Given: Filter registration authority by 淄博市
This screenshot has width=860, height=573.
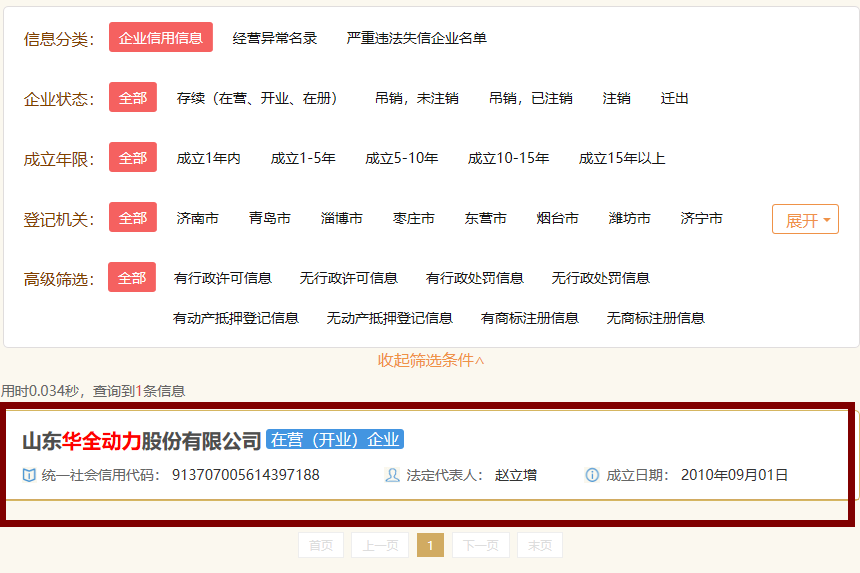Looking at the screenshot, I should [342, 218].
